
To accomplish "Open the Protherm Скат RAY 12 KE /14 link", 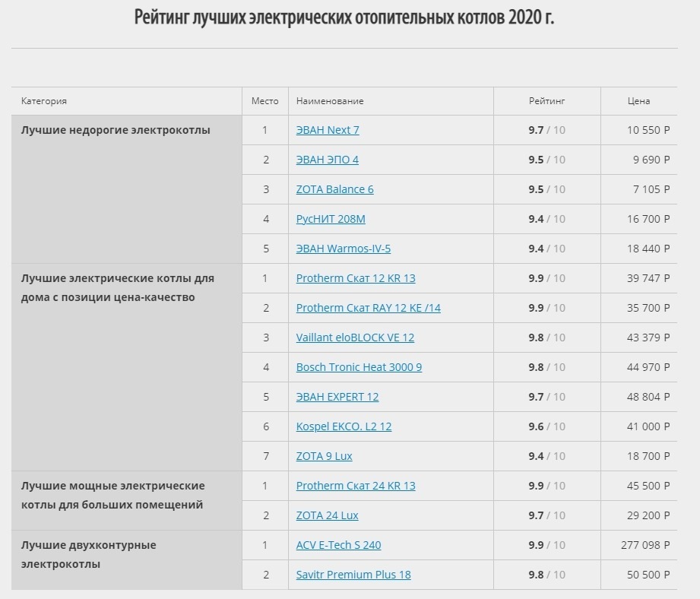I will pyautogui.click(x=369, y=308).
